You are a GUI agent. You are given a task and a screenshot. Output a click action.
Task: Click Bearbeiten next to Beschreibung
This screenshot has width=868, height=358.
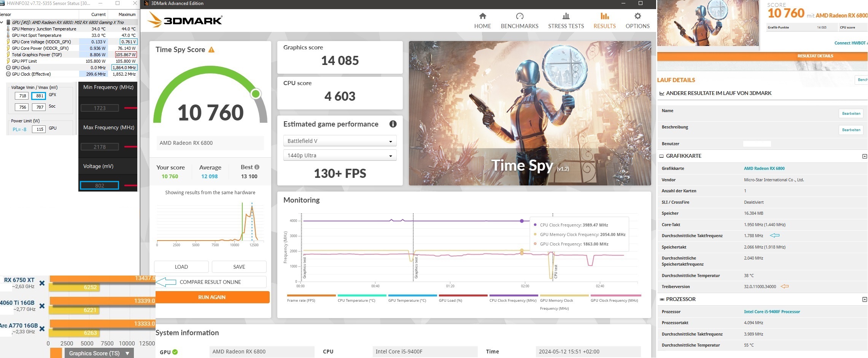(x=851, y=130)
